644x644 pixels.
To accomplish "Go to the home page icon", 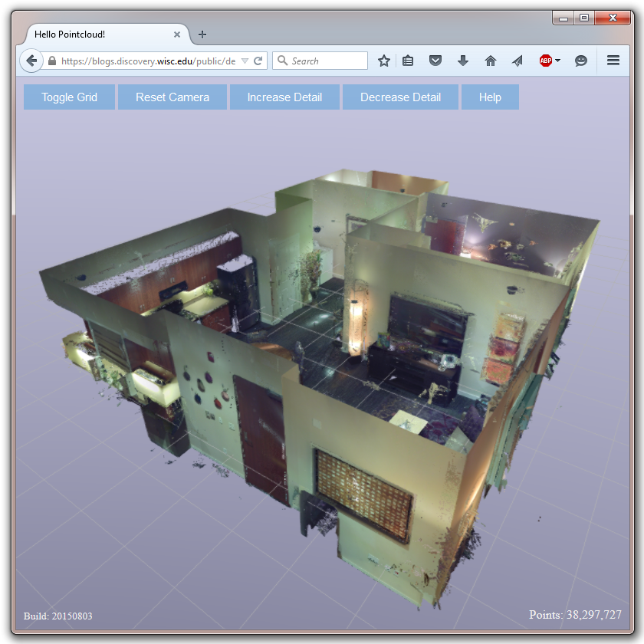I will (491, 61).
